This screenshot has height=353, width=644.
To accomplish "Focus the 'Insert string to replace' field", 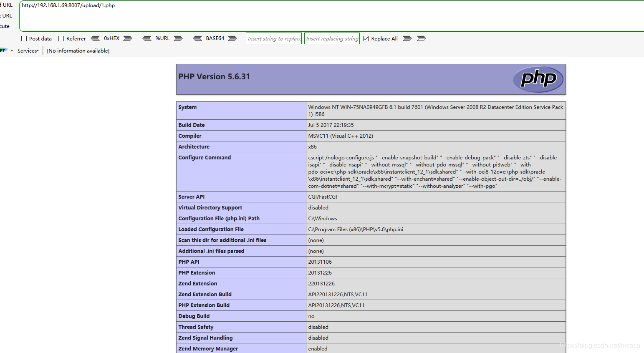I will 274,38.
